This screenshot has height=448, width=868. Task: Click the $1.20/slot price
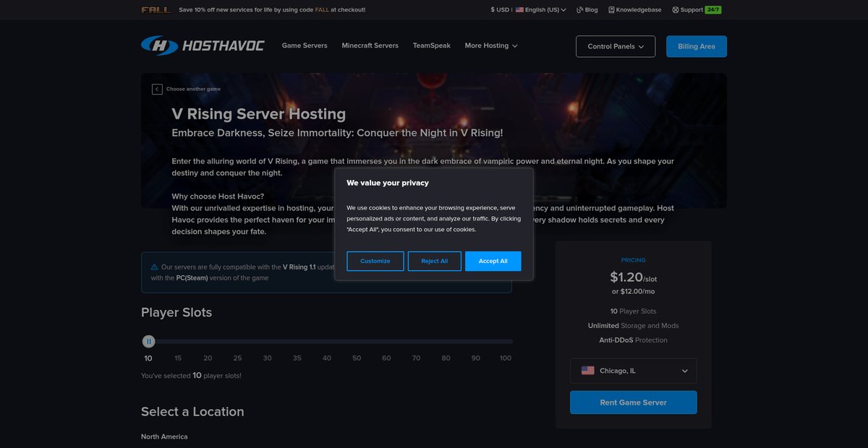click(634, 277)
